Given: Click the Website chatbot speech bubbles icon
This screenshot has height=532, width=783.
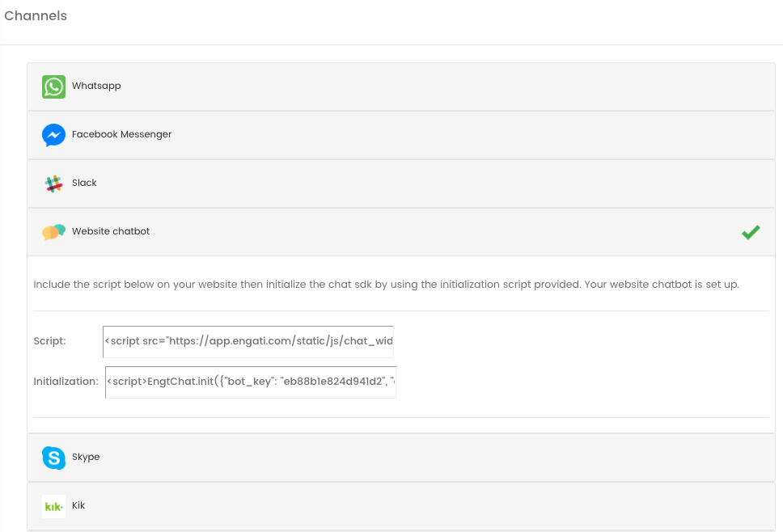Looking at the screenshot, I should click(53, 232).
